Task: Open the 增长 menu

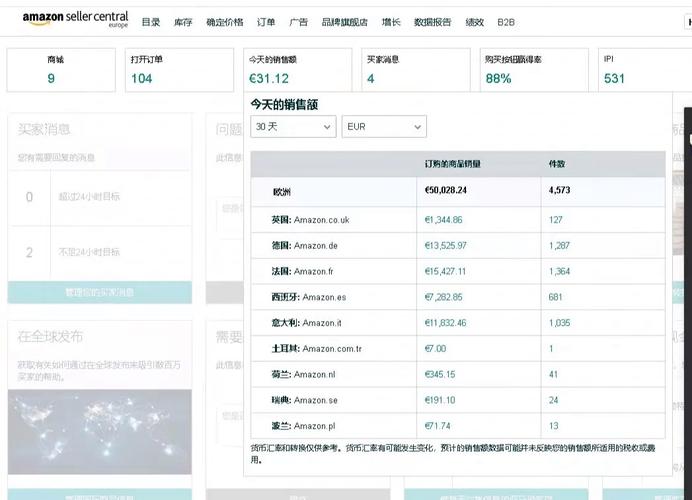Action: [391, 22]
